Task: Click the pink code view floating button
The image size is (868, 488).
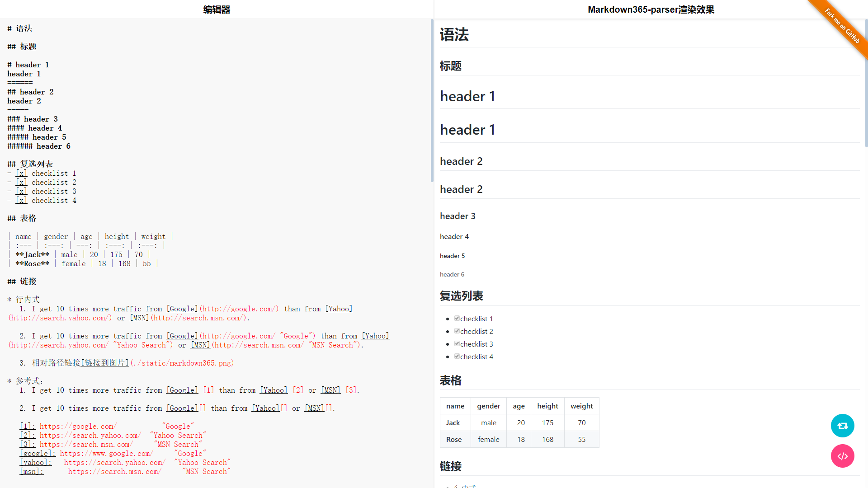Action: click(842, 456)
